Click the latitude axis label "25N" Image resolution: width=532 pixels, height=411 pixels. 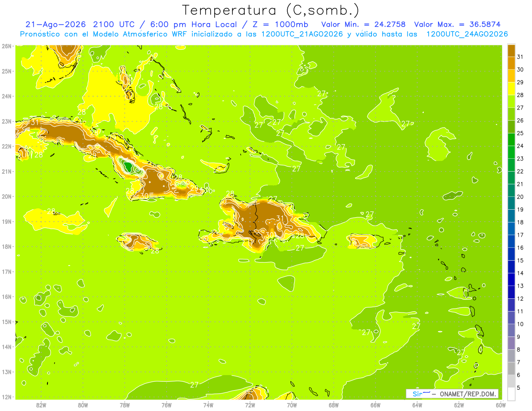click(7, 71)
